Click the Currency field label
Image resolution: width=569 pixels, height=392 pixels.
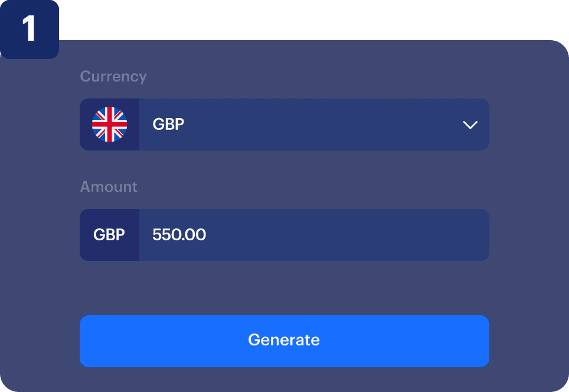tap(113, 76)
